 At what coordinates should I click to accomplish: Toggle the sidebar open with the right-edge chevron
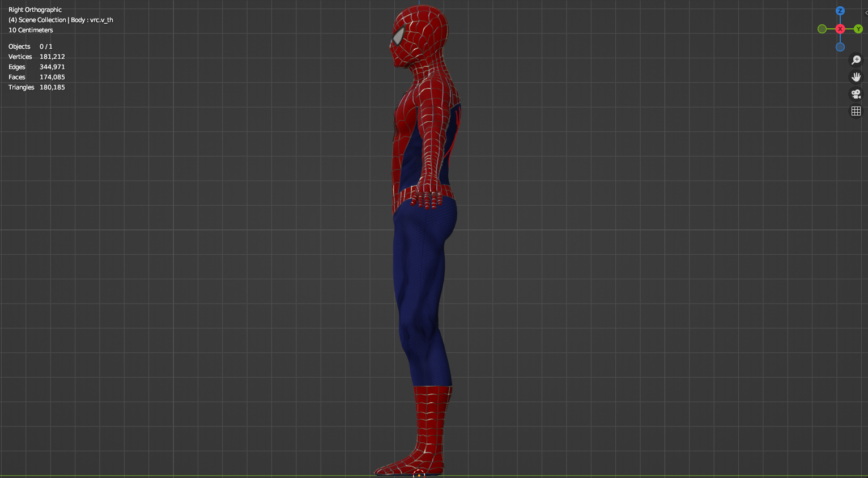coord(866,12)
